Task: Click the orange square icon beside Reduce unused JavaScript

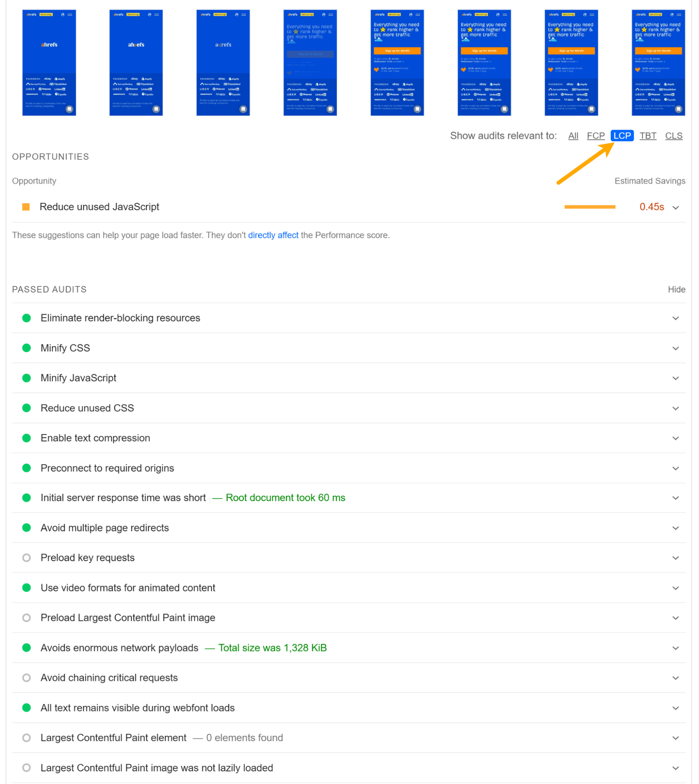Action: click(x=25, y=207)
